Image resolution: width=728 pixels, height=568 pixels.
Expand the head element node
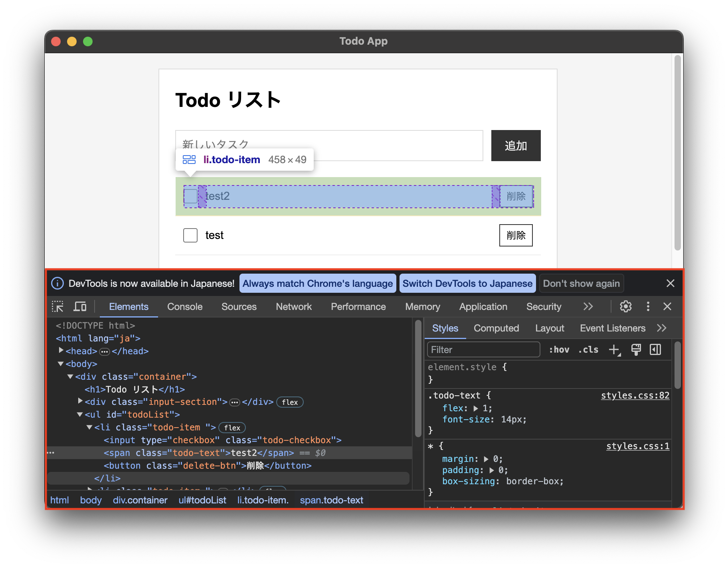[61, 351]
